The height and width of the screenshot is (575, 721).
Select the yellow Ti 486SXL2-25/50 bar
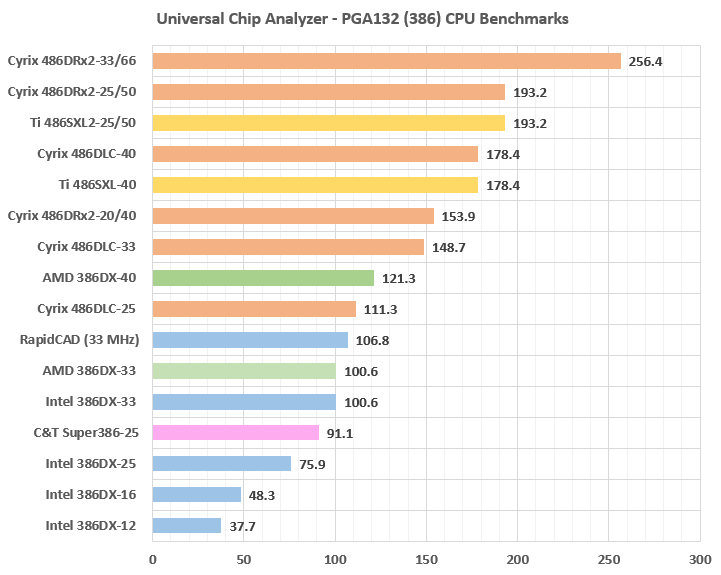pos(329,123)
